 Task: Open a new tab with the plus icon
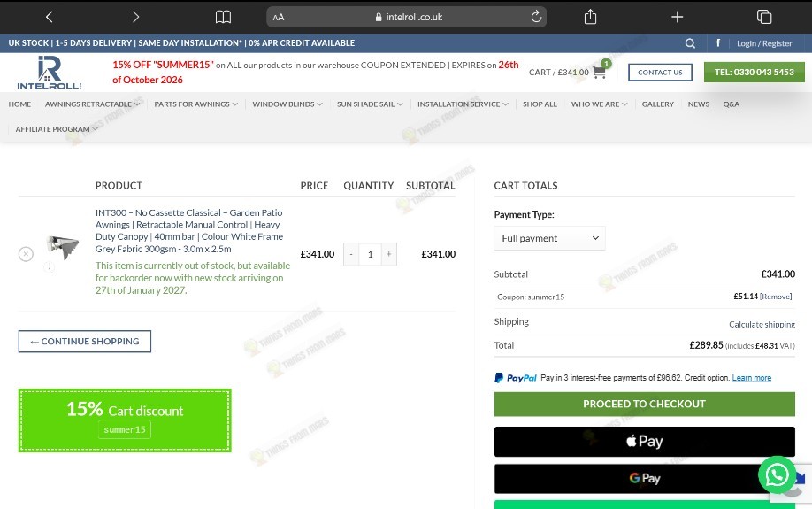(x=678, y=17)
